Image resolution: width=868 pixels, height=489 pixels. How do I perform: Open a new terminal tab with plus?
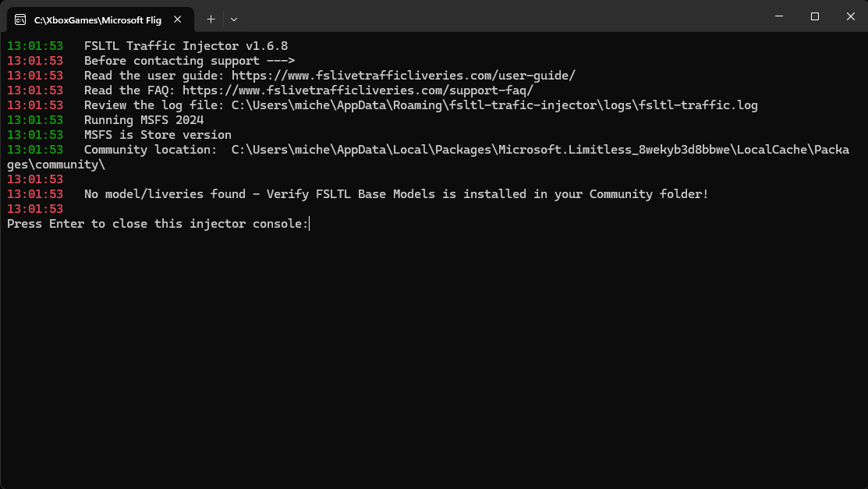click(x=211, y=19)
